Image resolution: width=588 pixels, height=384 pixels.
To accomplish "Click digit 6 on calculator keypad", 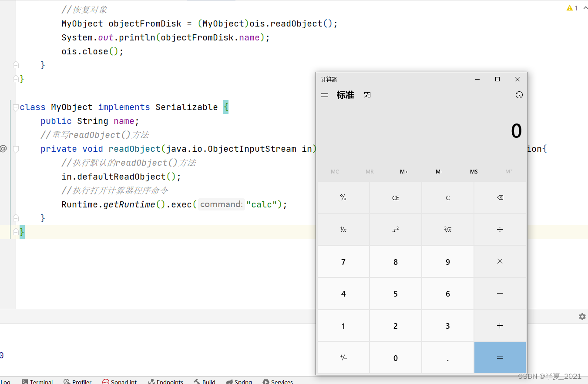I will pyautogui.click(x=448, y=294).
